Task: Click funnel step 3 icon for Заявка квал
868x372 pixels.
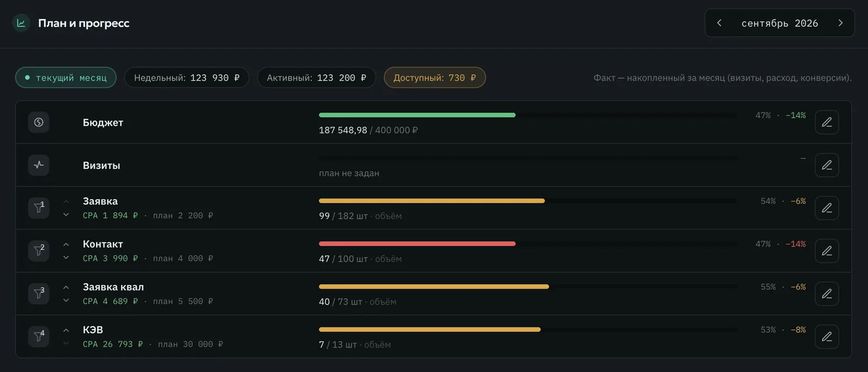Action: coord(39,293)
